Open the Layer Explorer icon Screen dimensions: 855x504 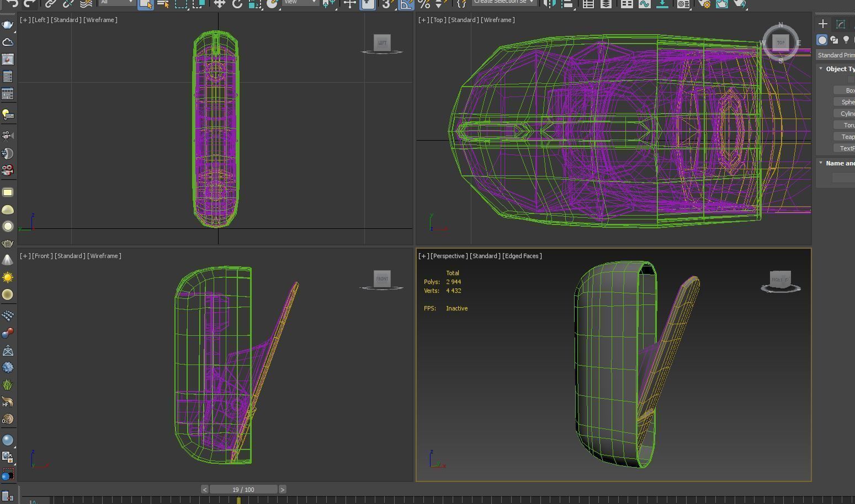(606, 3)
